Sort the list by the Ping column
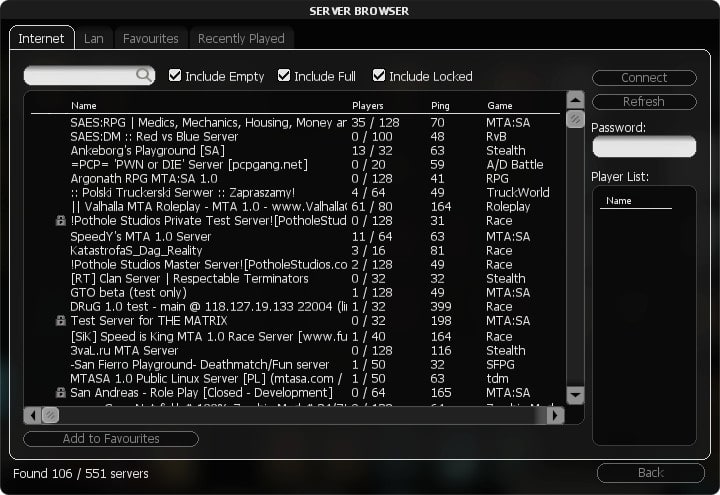This screenshot has height=495, width=720. (x=440, y=105)
